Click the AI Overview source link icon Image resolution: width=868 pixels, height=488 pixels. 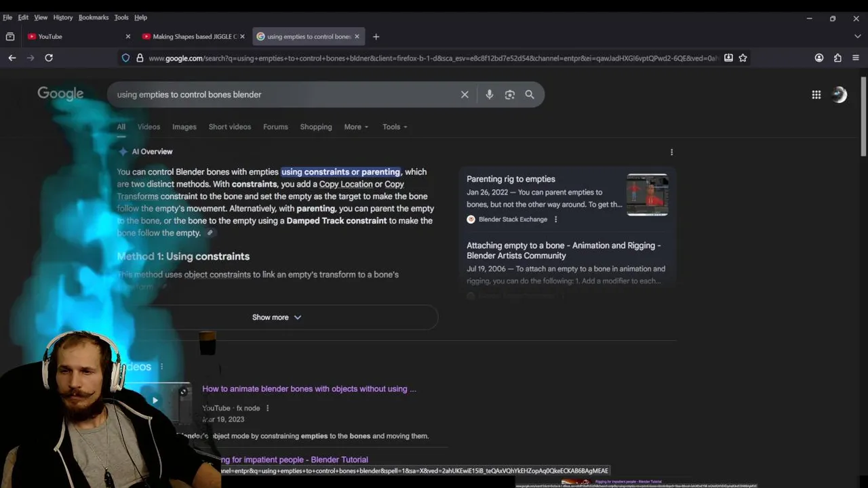click(210, 233)
